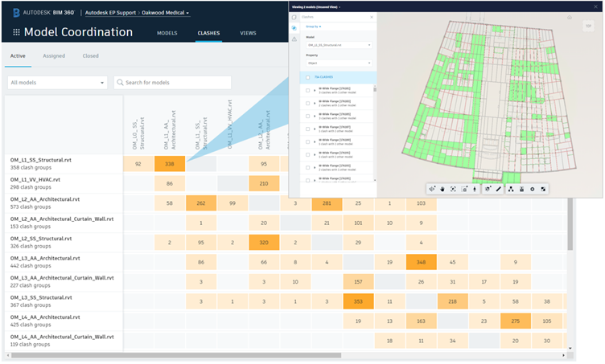Expand W-Wide Flange [176185] clash row
605x364 pixels.
click(315, 116)
